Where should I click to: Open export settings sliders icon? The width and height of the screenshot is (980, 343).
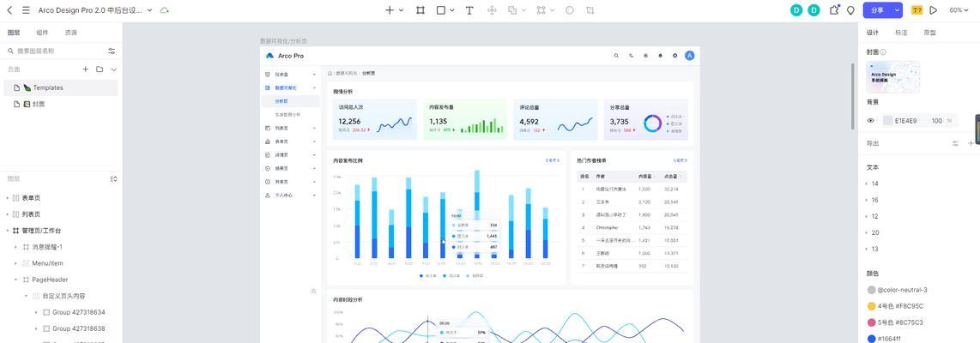[x=955, y=144]
